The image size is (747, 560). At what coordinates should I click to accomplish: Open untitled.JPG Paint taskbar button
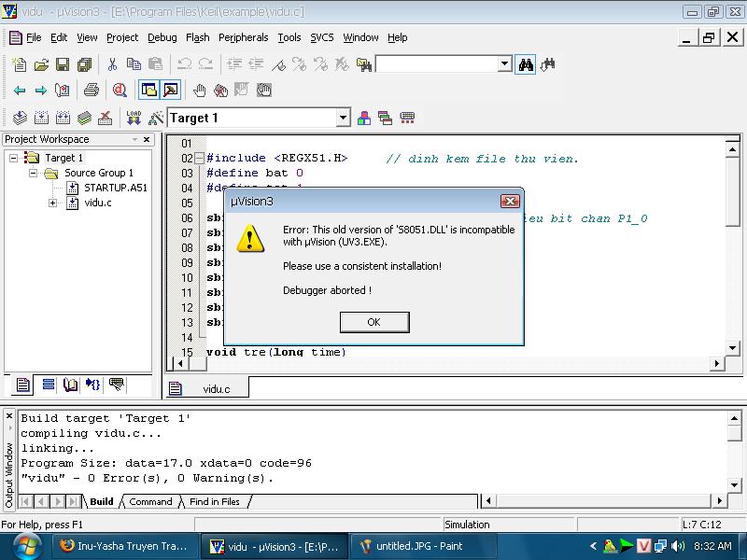[x=423, y=546]
